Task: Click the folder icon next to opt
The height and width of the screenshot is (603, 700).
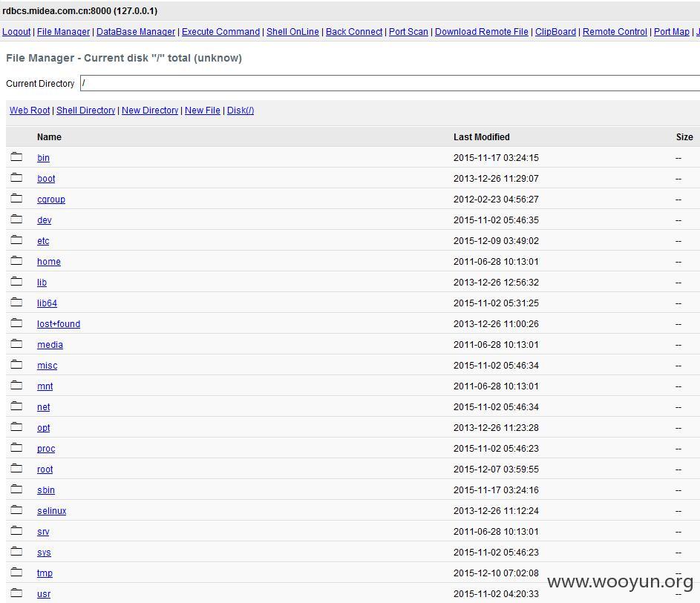Action: click(16, 426)
